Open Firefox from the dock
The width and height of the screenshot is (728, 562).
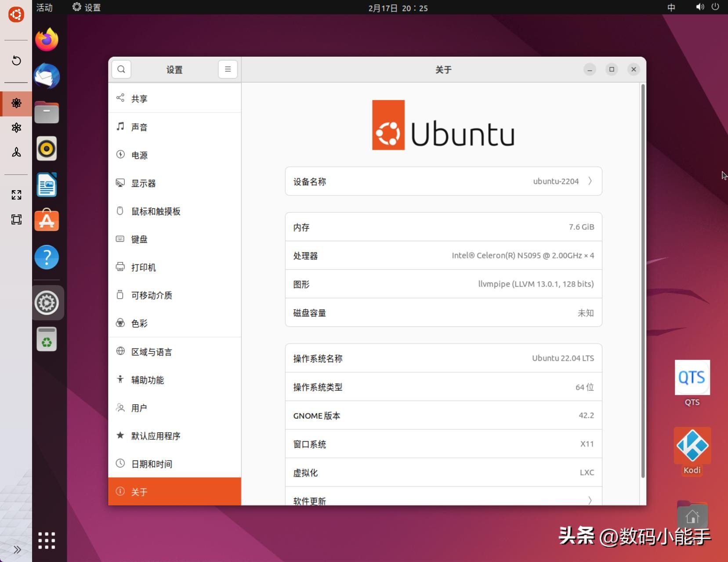click(x=47, y=40)
